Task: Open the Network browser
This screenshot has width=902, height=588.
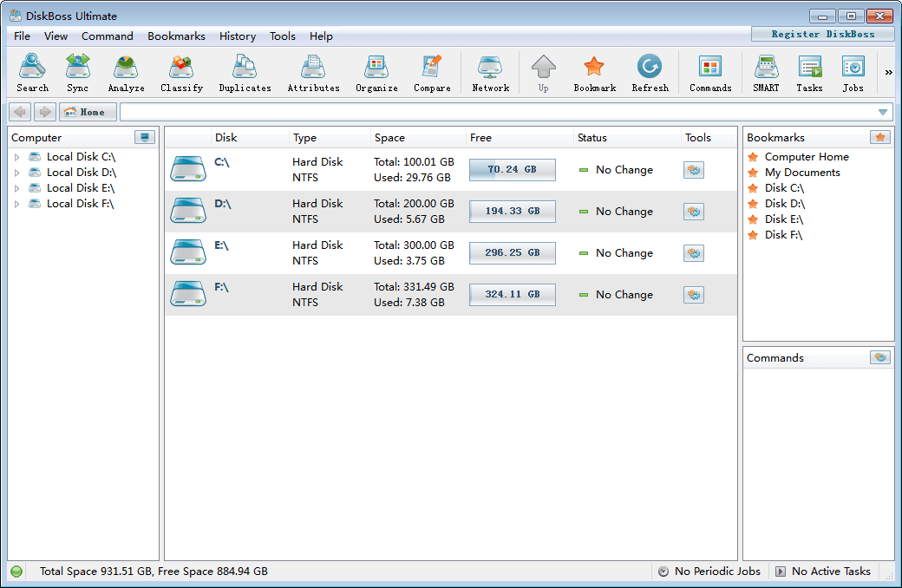Action: [x=490, y=73]
